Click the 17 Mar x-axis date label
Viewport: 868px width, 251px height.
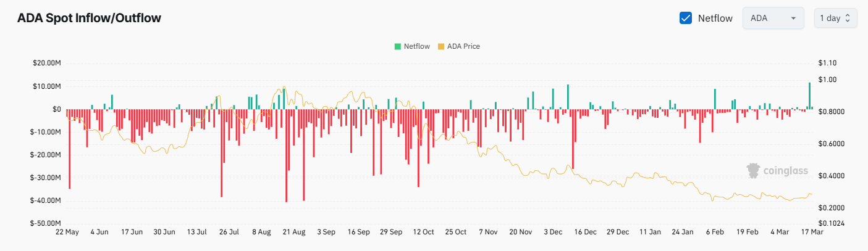[x=810, y=232]
